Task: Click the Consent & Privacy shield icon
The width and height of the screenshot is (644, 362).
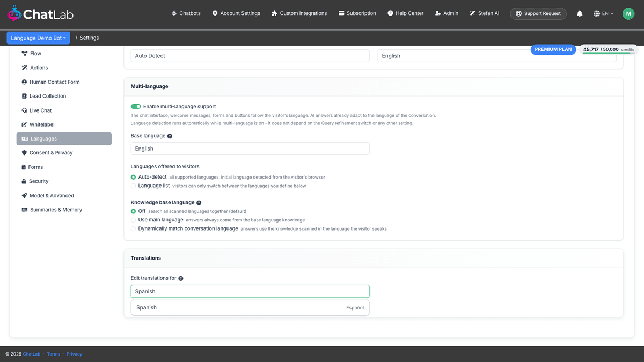Action: pyautogui.click(x=24, y=153)
